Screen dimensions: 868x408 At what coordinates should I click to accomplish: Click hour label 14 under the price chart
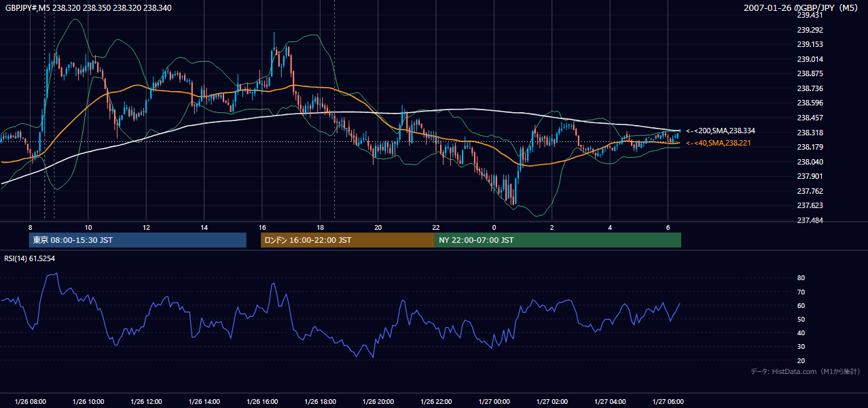(x=204, y=227)
